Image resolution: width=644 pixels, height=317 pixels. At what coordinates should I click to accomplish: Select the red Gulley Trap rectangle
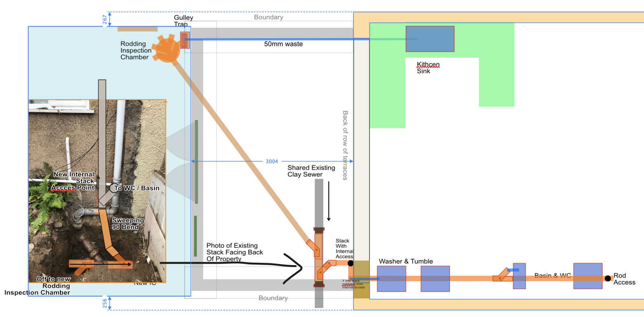[x=185, y=40]
